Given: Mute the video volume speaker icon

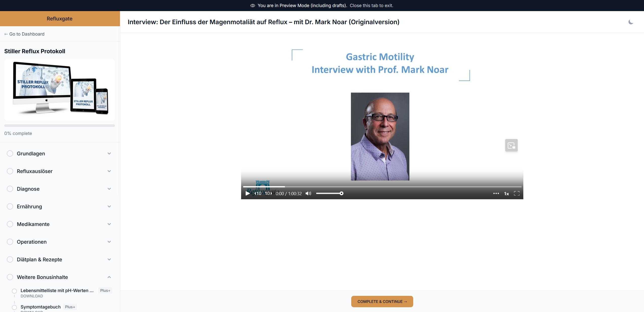Looking at the screenshot, I should tap(308, 193).
